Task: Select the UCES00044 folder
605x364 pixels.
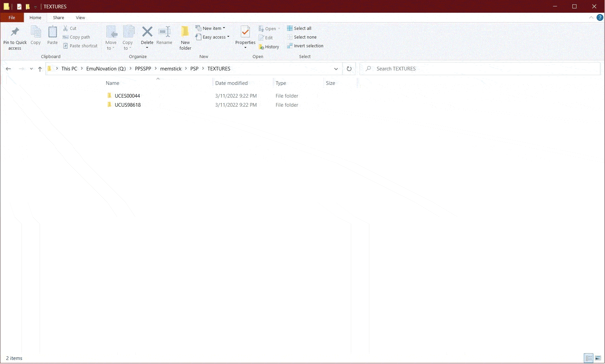Action: point(127,96)
